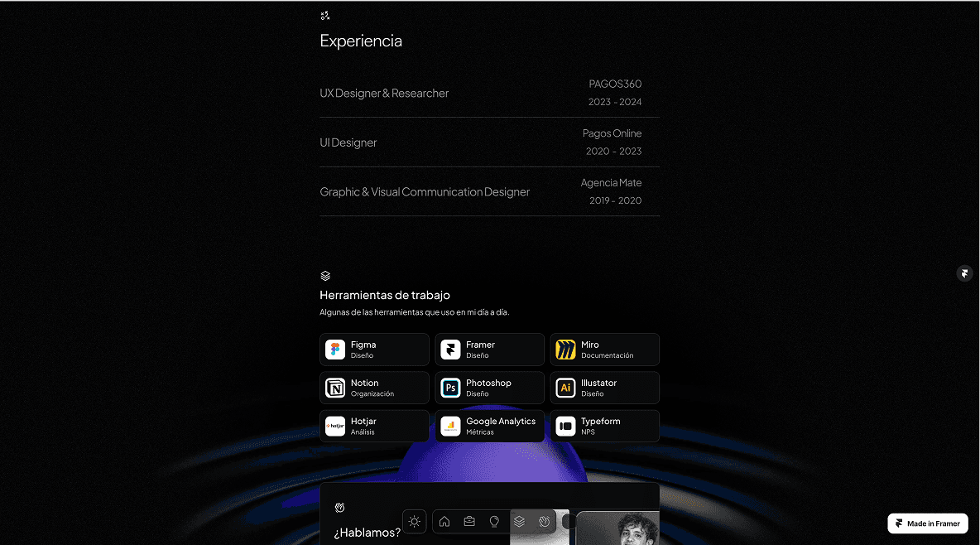The image size is (980, 545).
Task: Click the layers icon above Herramientas de trabajo
Action: 325,276
